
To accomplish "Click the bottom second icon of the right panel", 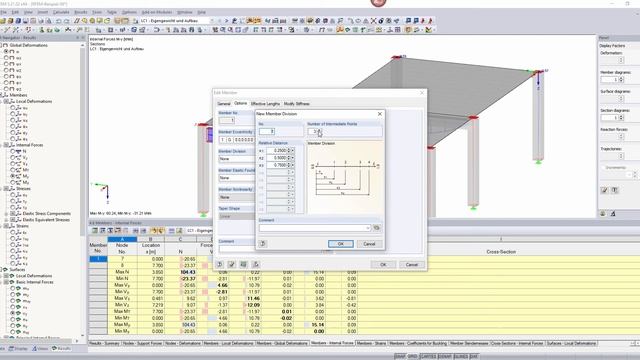I will [613, 213].
